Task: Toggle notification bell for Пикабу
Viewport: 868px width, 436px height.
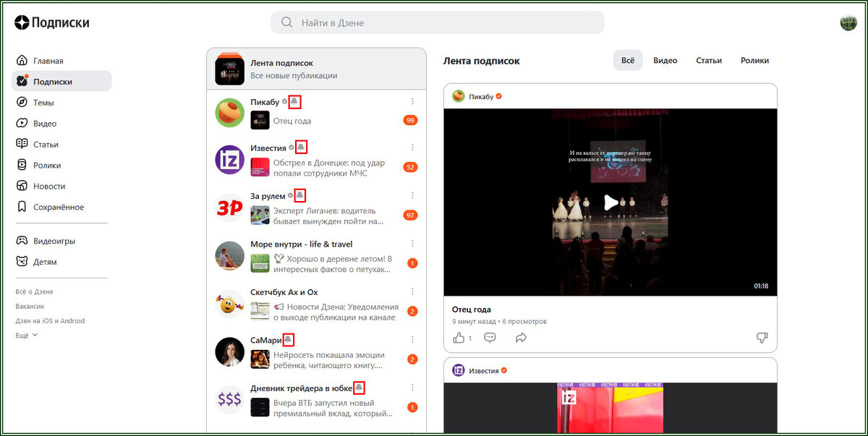Action: click(x=294, y=102)
